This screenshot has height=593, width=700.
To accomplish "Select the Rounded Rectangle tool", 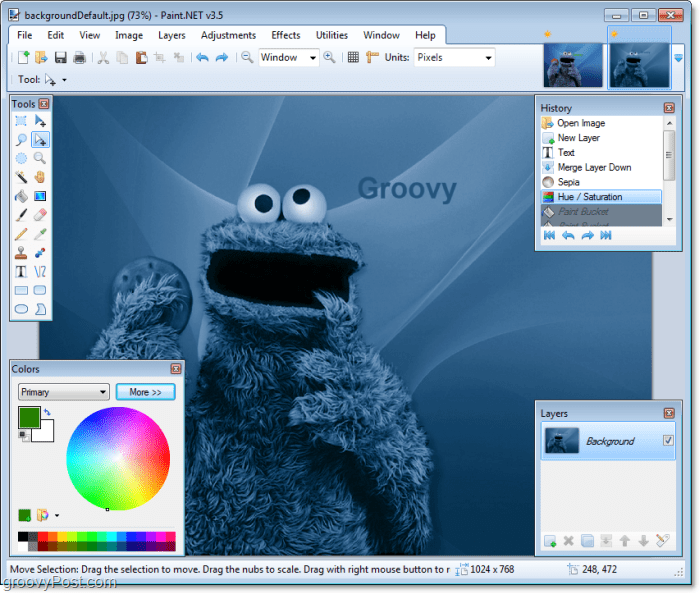I will click(40, 290).
